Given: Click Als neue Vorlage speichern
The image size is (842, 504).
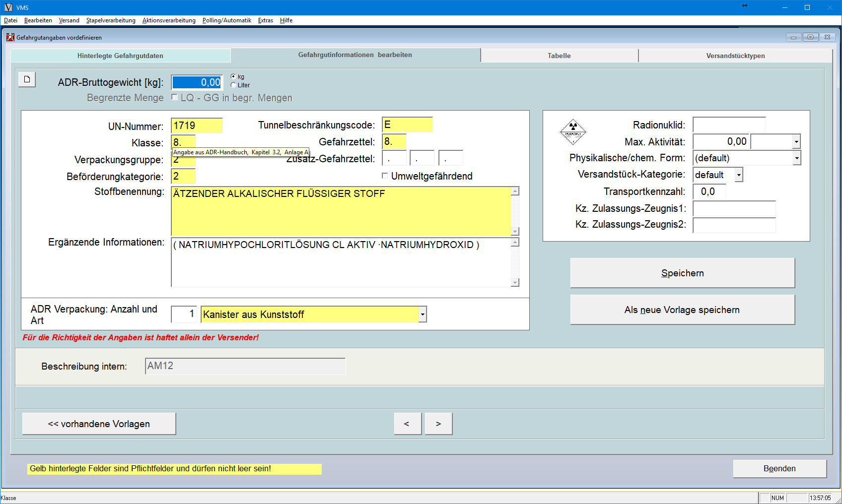Looking at the screenshot, I should click(x=682, y=310).
